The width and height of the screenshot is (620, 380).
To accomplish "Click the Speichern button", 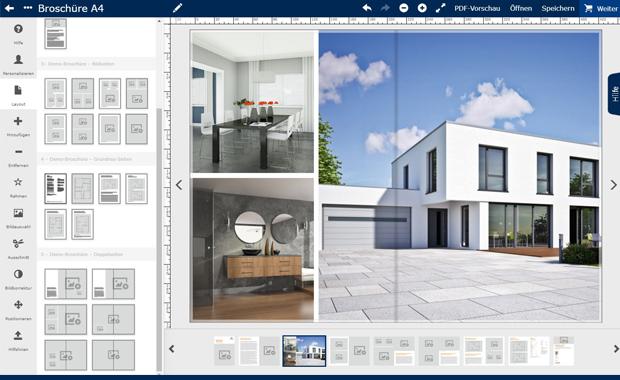I will point(558,8).
